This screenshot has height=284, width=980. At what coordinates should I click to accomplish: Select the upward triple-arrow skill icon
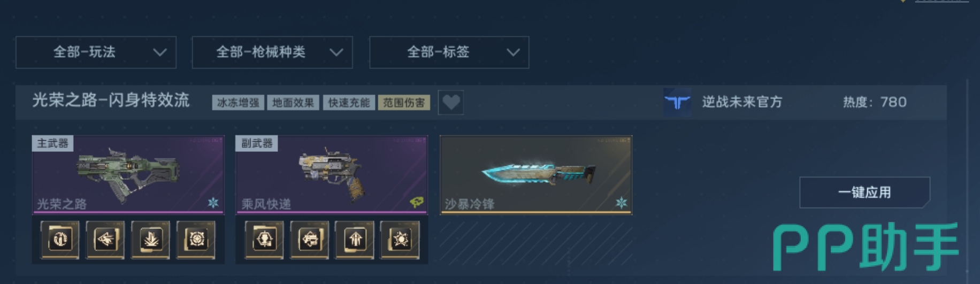355,240
